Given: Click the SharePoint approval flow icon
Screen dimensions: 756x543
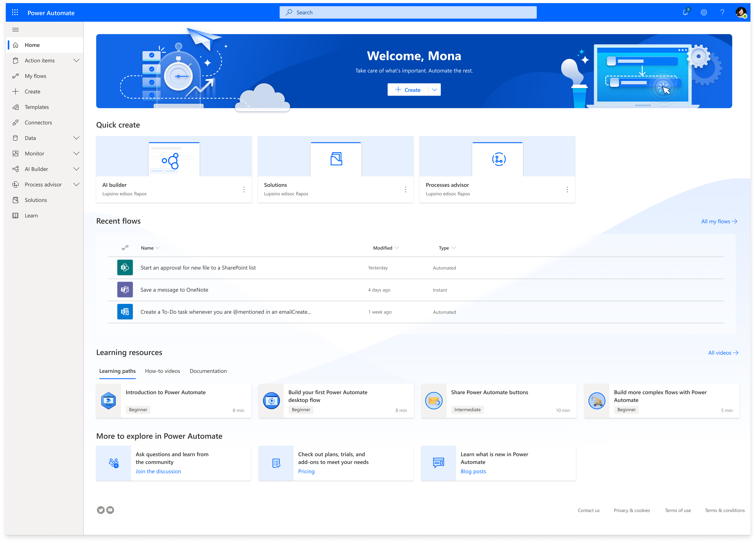Looking at the screenshot, I should pyautogui.click(x=125, y=268).
